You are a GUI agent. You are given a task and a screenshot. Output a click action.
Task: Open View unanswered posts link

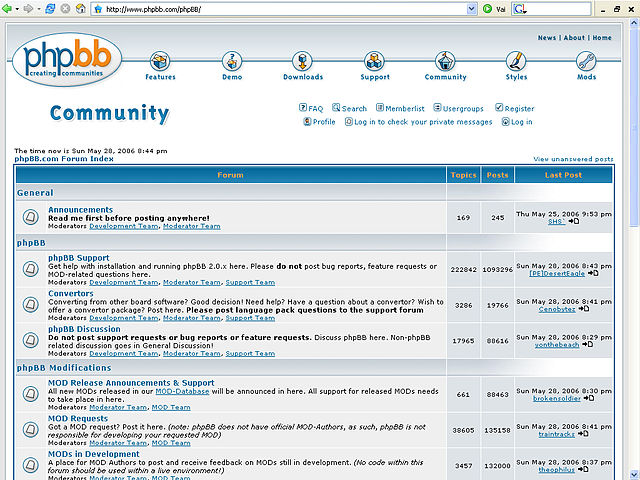tap(573, 159)
